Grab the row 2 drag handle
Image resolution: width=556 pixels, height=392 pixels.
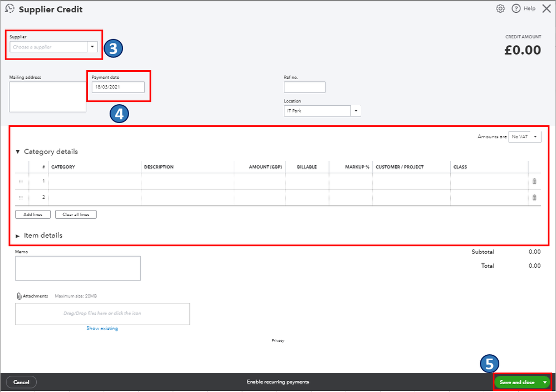pyautogui.click(x=21, y=197)
